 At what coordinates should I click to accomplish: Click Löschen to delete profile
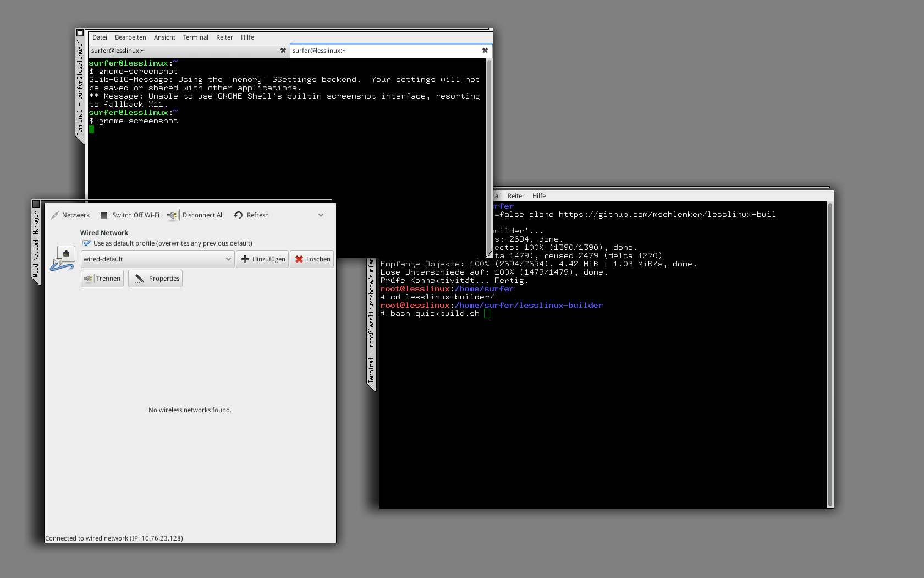click(312, 259)
